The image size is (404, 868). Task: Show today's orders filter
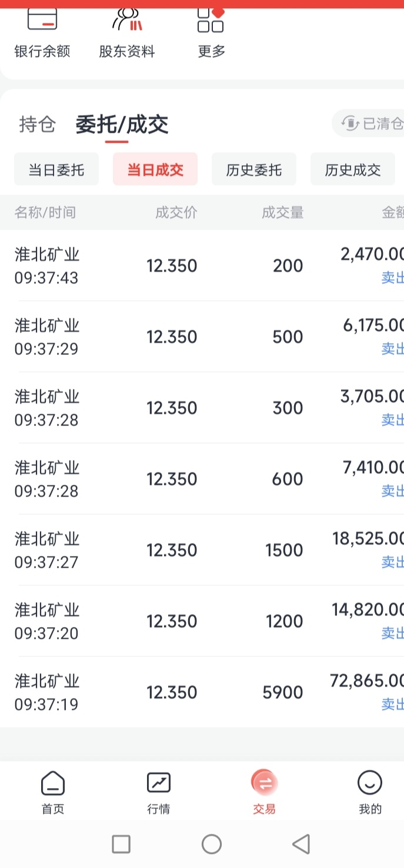tap(56, 170)
